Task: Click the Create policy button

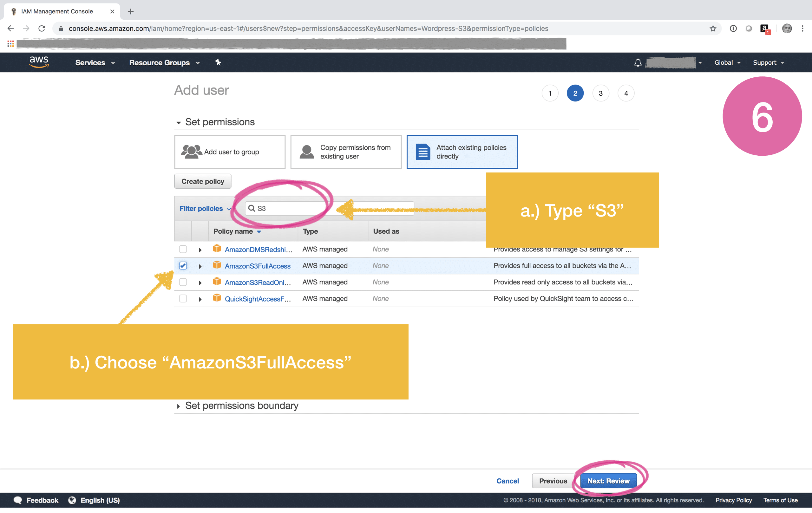Action: point(203,181)
